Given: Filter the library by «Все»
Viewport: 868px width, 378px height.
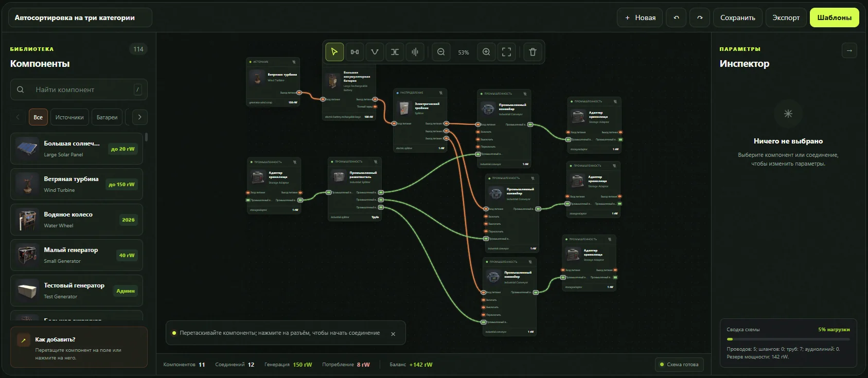Looking at the screenshot, I should pyautogui.click(x=38, y=117).
